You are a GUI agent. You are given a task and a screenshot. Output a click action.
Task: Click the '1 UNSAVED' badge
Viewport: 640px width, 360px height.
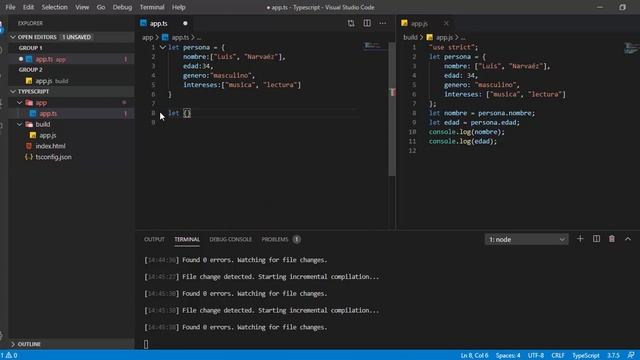(x=77, y=37)
